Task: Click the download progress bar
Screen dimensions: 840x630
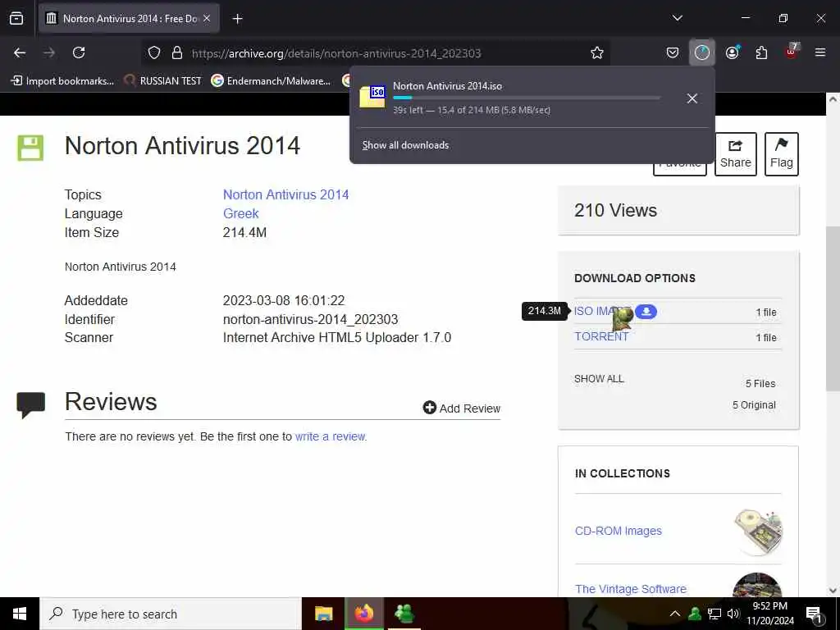Action: click(526, 98)
